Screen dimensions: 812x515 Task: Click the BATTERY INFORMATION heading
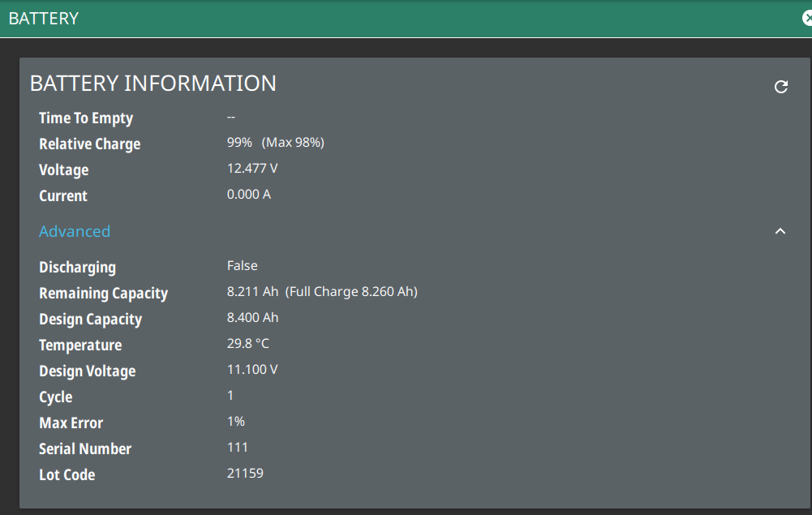pos(153,83)
